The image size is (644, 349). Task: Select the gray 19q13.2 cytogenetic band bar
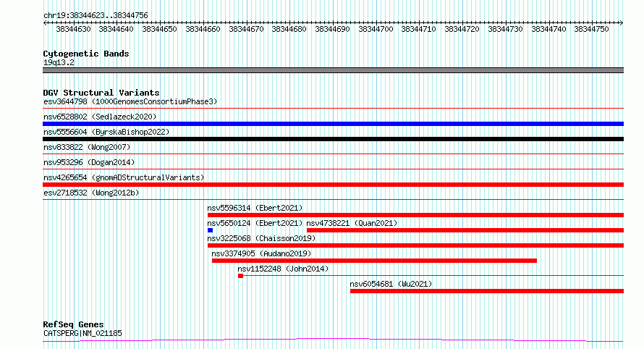click(333, 70)
